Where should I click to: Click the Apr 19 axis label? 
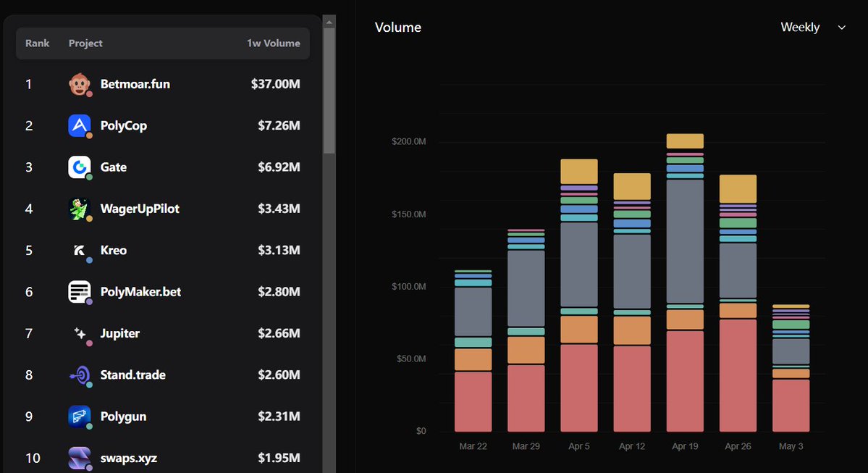pos(686,446)
